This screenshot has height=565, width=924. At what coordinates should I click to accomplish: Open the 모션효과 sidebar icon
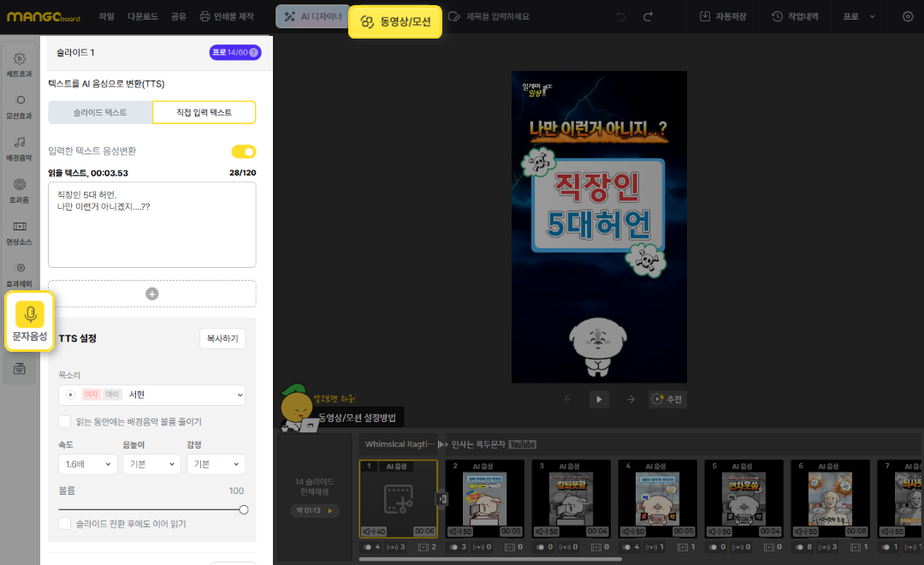(20, 106)
